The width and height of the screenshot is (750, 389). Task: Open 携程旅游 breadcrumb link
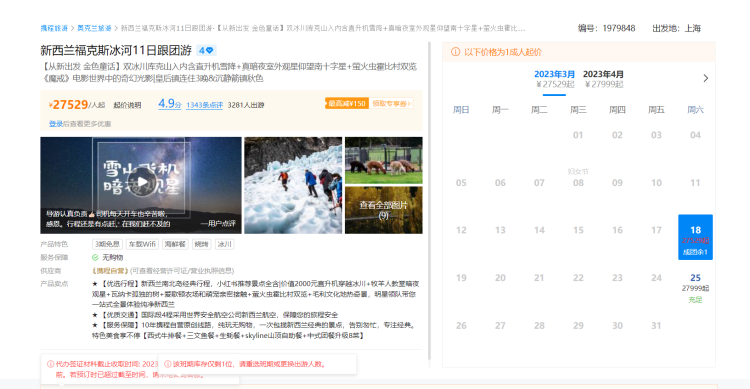pos(54,28)
